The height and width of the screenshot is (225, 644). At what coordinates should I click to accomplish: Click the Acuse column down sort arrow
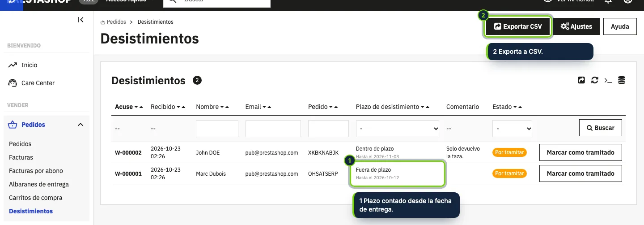tap(136, 107)
